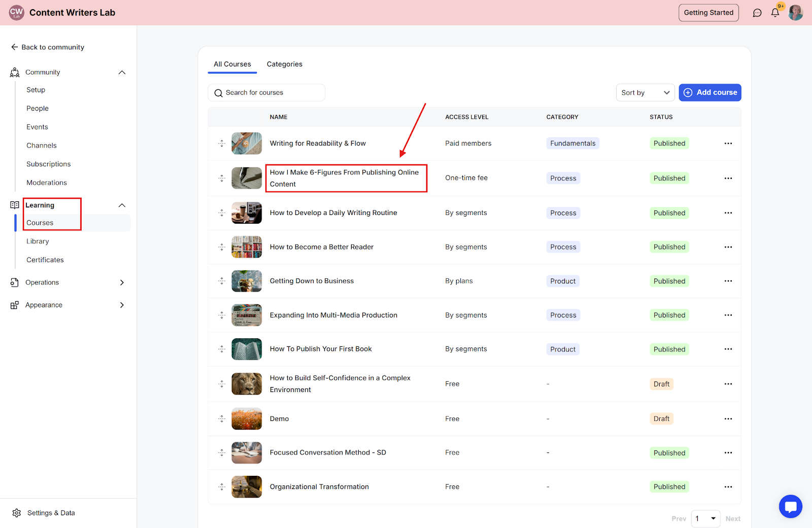This screenshot has width=812, height=528.
Task: Click the user profile avatar
Action: (x=795, y=13)
